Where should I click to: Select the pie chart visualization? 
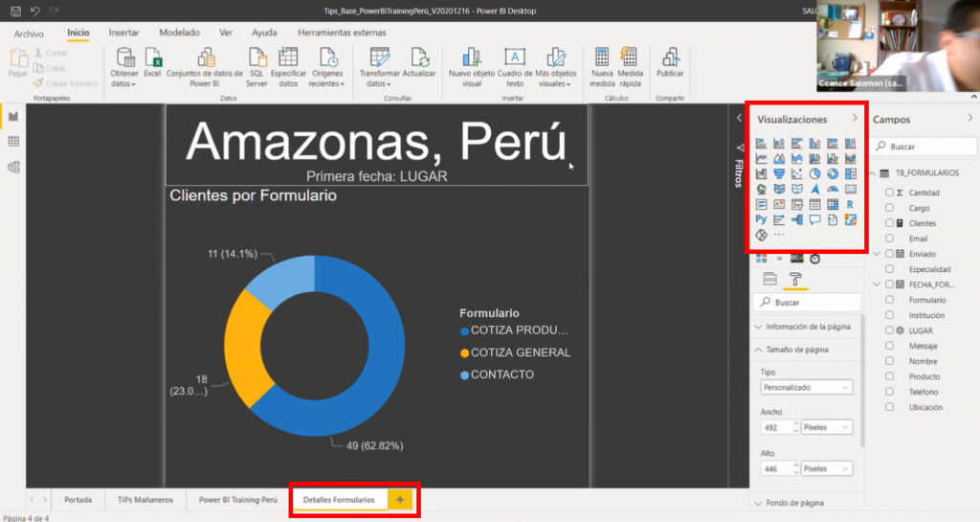tap(815, 173)
